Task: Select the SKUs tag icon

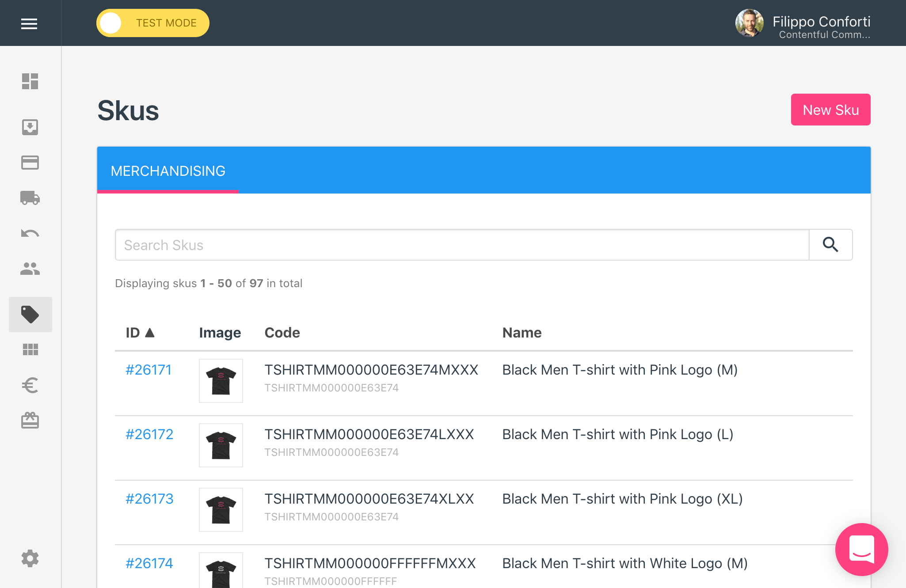Action: click(x=30, y=315)
